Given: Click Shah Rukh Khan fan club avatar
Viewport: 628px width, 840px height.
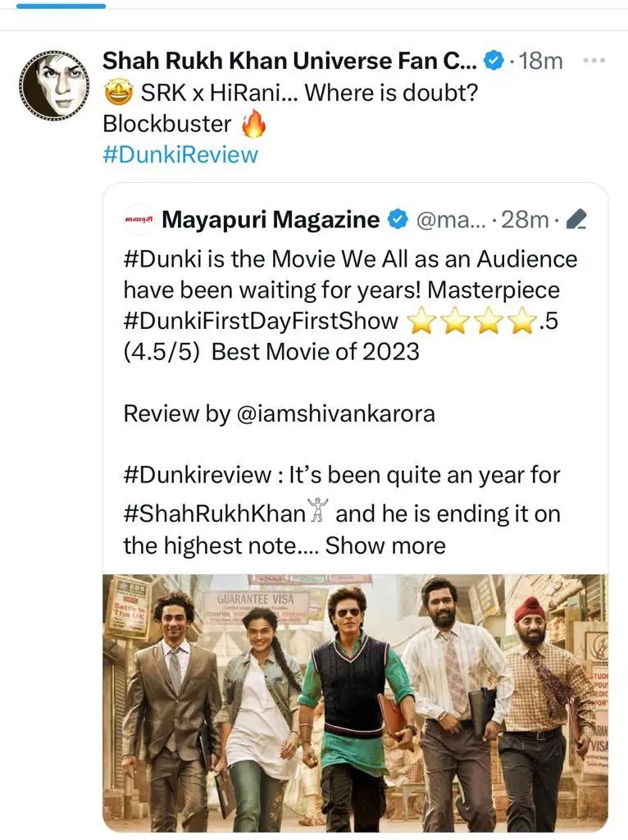Looking at the screenshot, I should (x=55, y=85).
